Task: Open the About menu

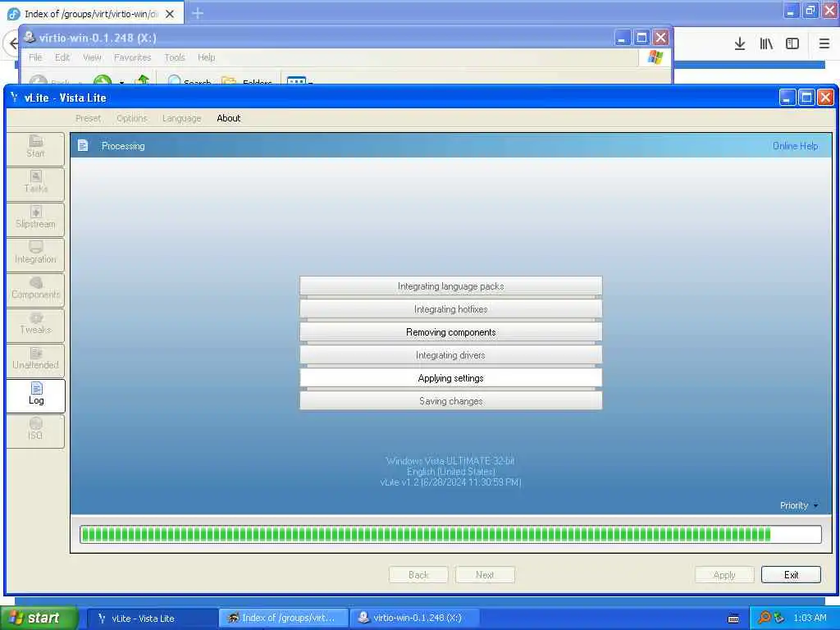Action: (x=229, y=118)
